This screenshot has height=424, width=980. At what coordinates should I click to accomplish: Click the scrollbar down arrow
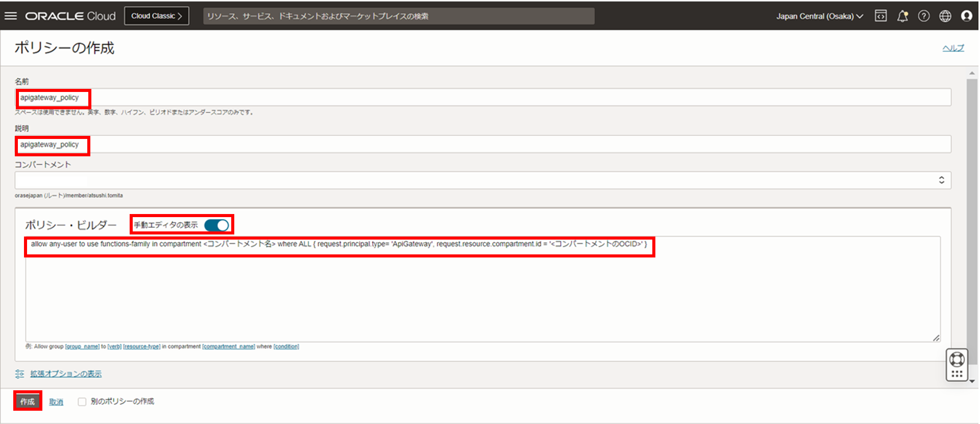[x=972, y=381]
